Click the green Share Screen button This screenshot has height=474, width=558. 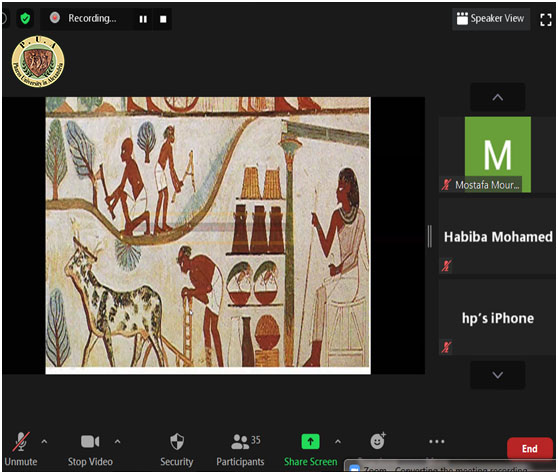311,449
